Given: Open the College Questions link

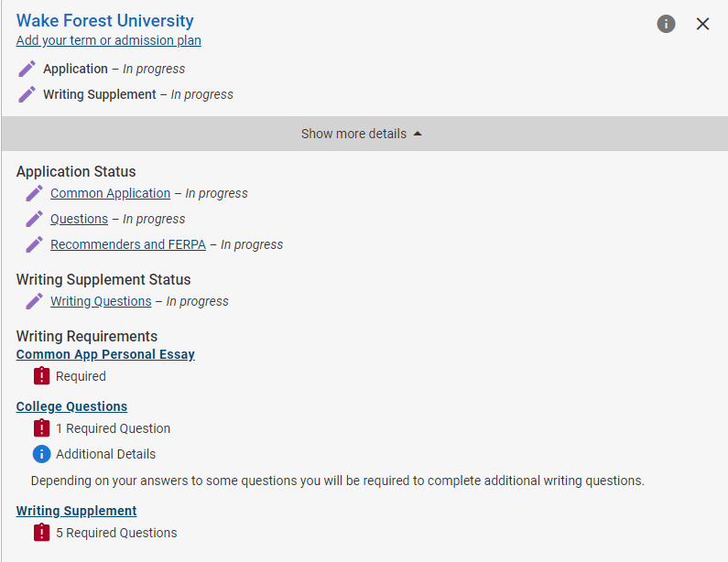Looking at the screenshot, I should tap(71, 406).
